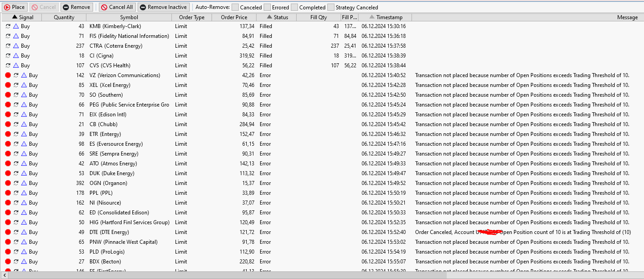Click the Place button
Screen dimensions: 644x279
(x=15, y=7)
